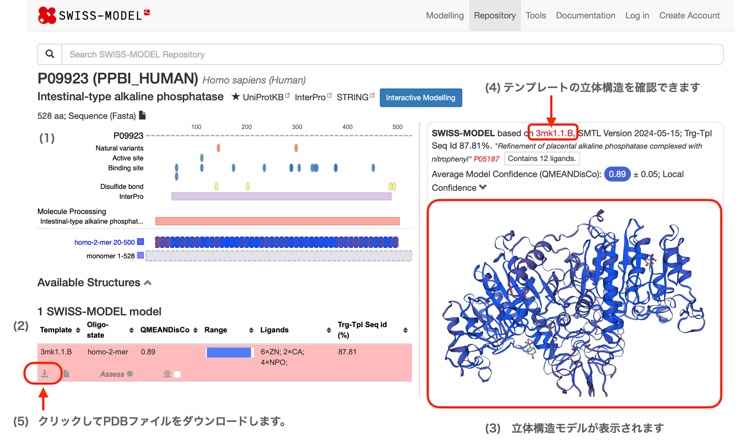Click the 3D protein structure viewer
Viewport: 745px width, 446px height.
tap(574, 304)
